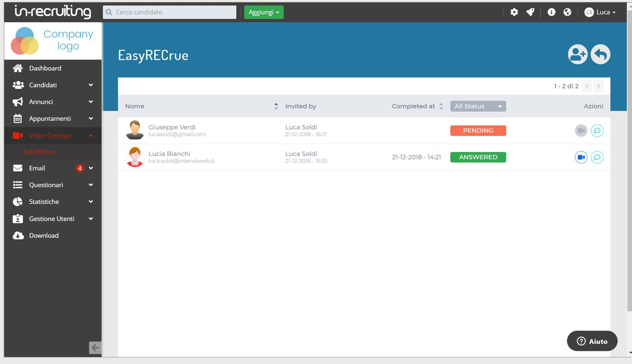Open Download in sidebar
Image resolution: width=632 pixels, height=364 pixels.
coord(53,236)
